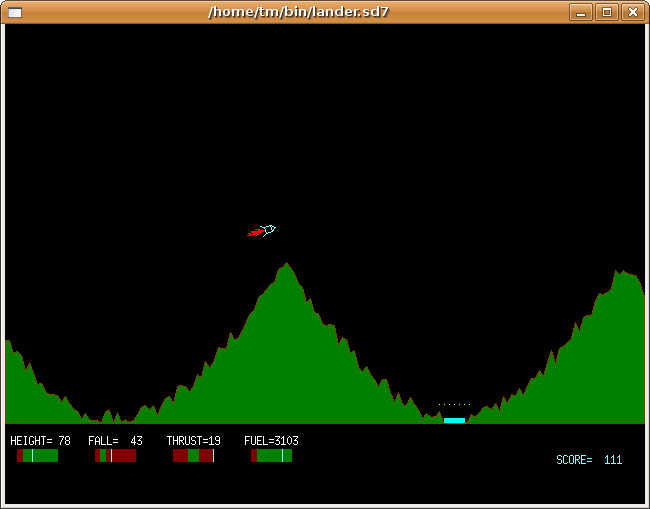Click the SCORE= 111 readout

589,460
